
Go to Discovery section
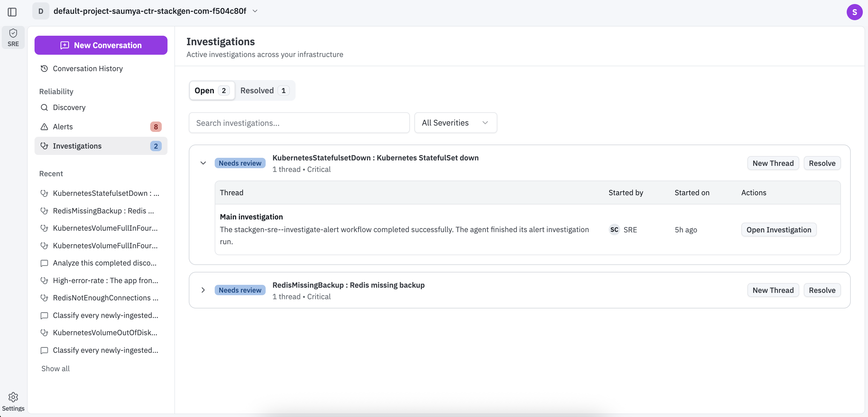pyautogui.click(x=101, y=107)
